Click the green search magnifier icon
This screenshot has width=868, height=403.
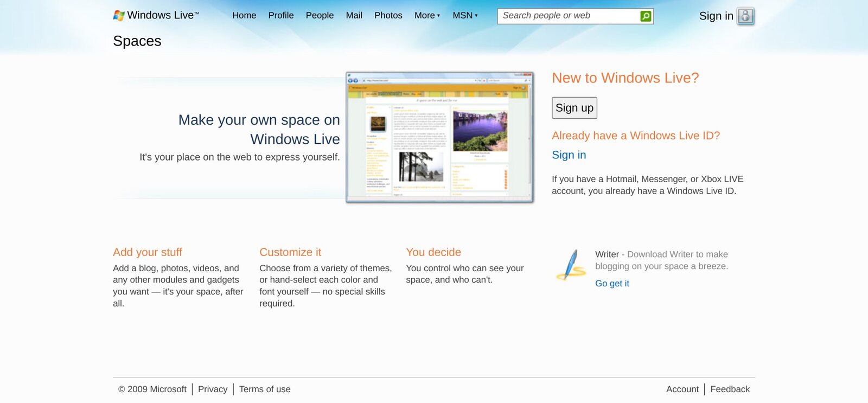click(646, 16)
